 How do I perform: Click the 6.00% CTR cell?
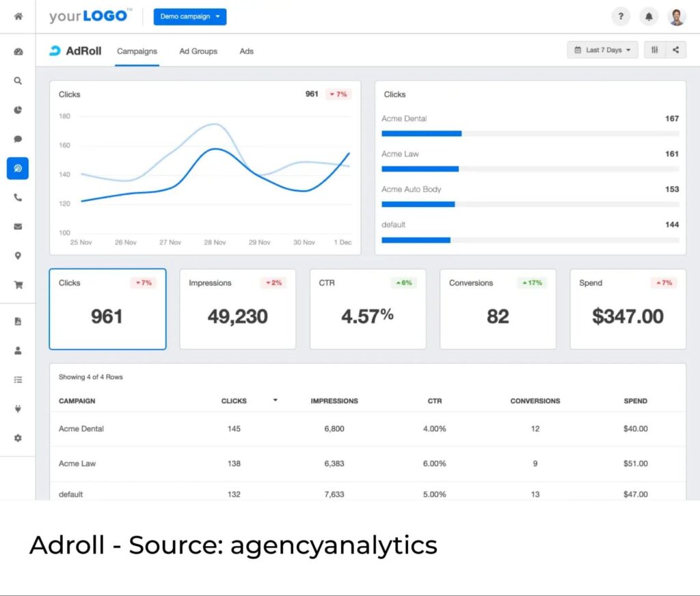[435, 463]
